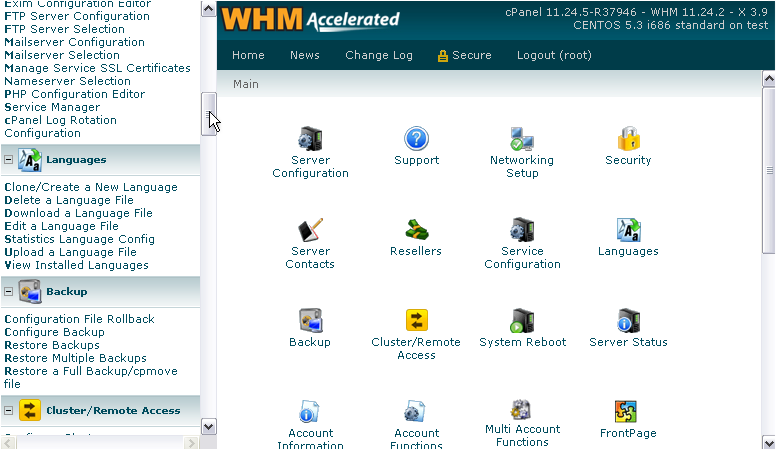Screen dimensions: 776x450
Task: Open Statistics Language Config
Action: pyautogui.click(x=79, y=239)
